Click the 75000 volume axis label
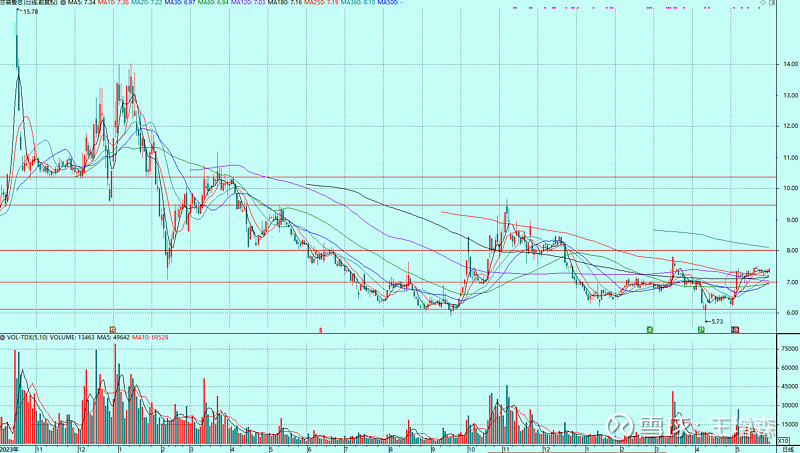The image size is (800, 453). coord(789,349)
